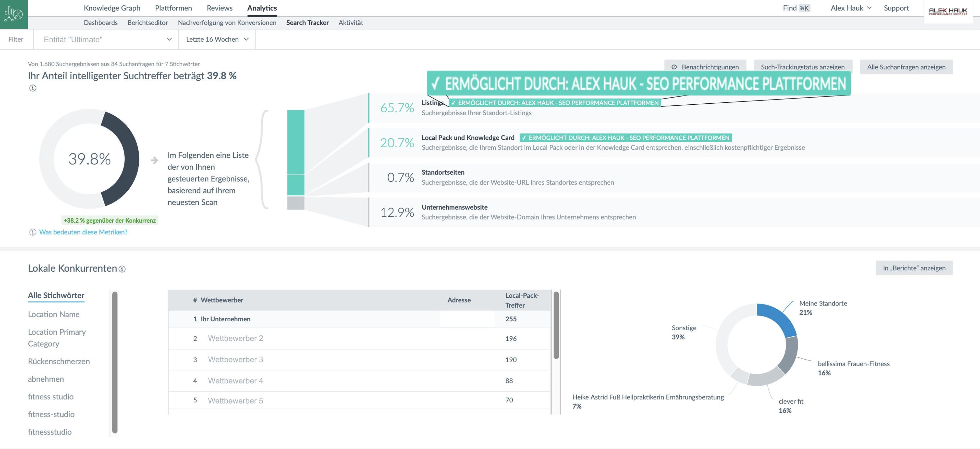Click the arrow icon beside the 39.8% donut
Viewport: 980px width, 449px height.
154,160
